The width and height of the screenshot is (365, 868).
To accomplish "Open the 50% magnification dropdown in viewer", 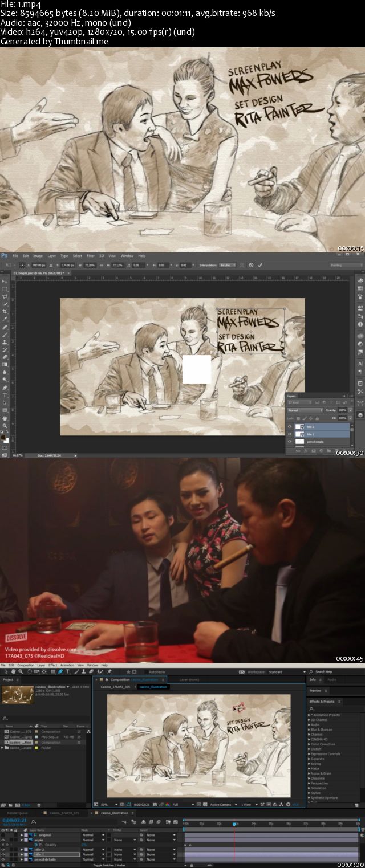I will pos(109,804).
